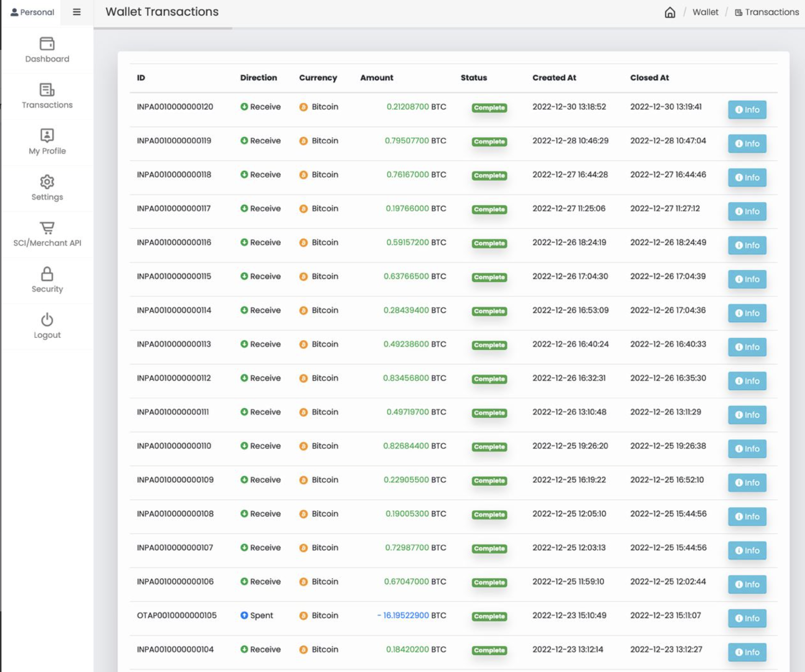Click the Personal account button

(x=32, y=12)
